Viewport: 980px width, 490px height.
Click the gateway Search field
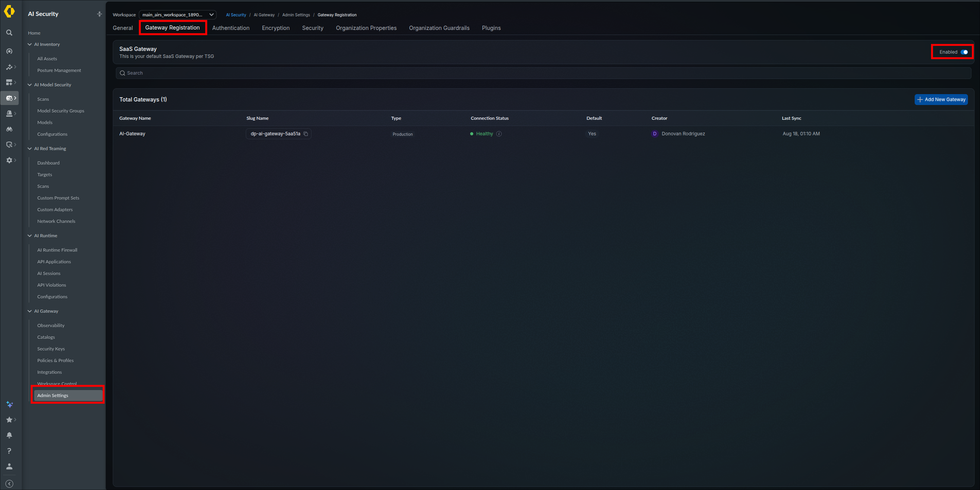pyautogui.click(x=543, y=73)
